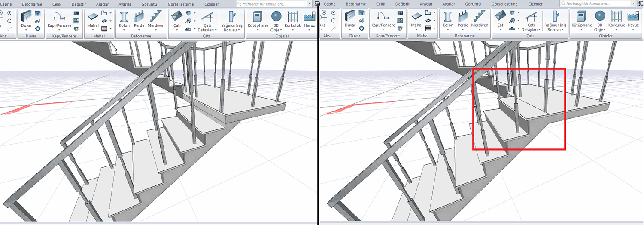Select the Mahal tool in left window
The height and width of the screenshot is (225, 644).
(x=93, y=20)
